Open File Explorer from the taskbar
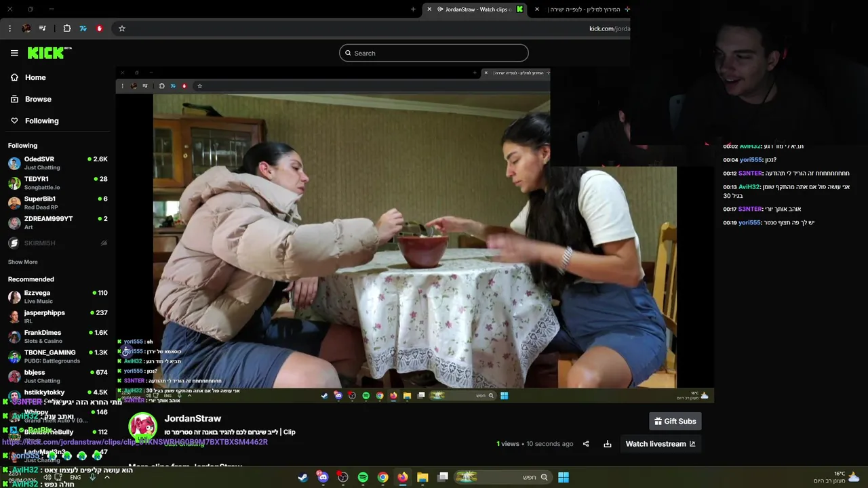Viewport: 868px width, 488px height. pyautogui.click(x=422, y=477)
